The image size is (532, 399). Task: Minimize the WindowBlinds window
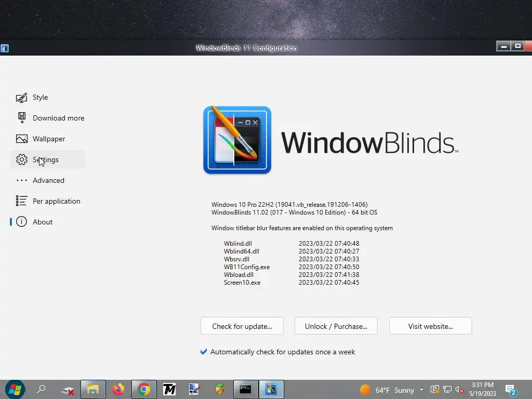coord(503,46)
